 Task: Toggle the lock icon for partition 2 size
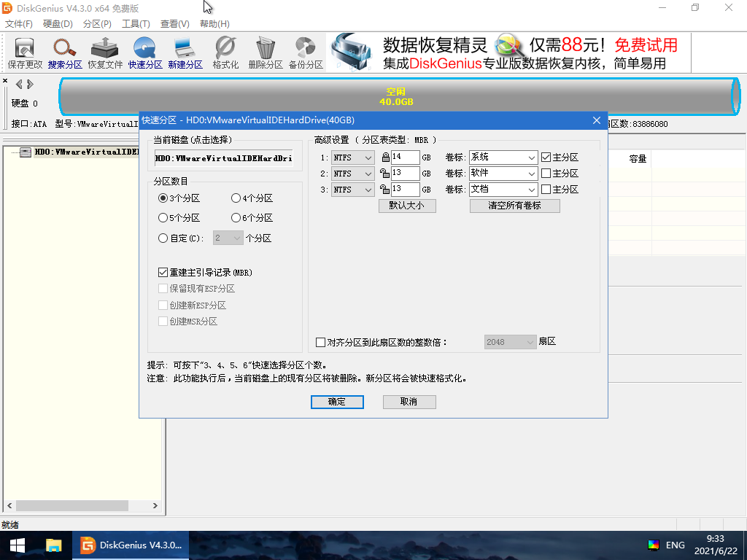(x=384, y=174)
